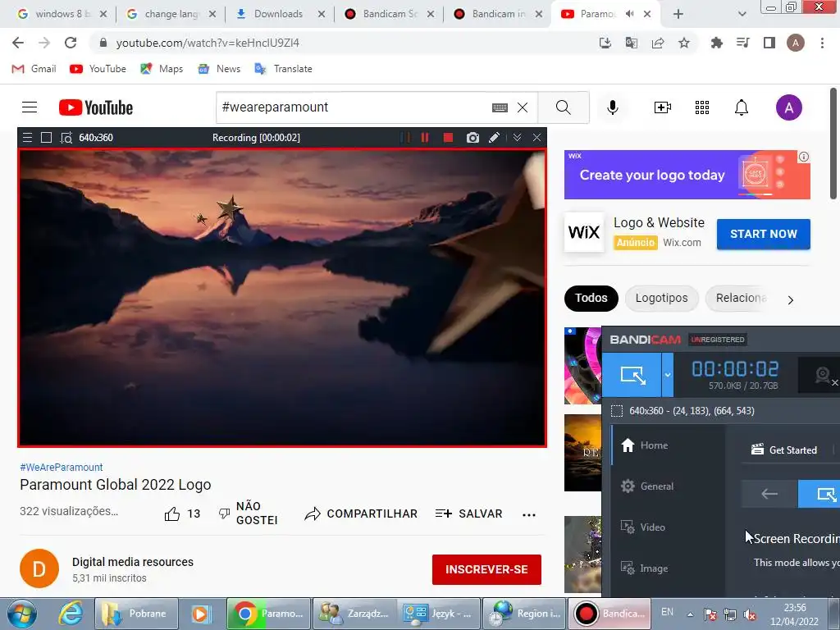Screen dimensions: 840x630
Task: Open Digital media resources channel
Action: tap(133, 562)
